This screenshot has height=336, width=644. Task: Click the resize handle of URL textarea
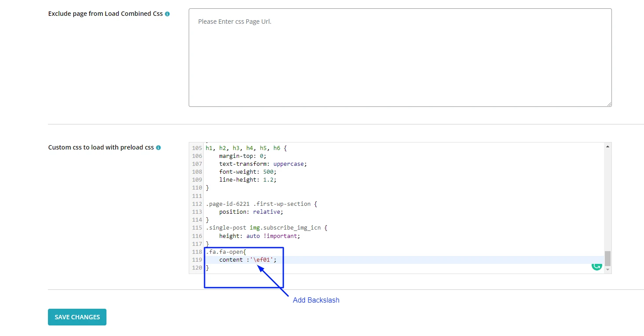tap(609, 104)
